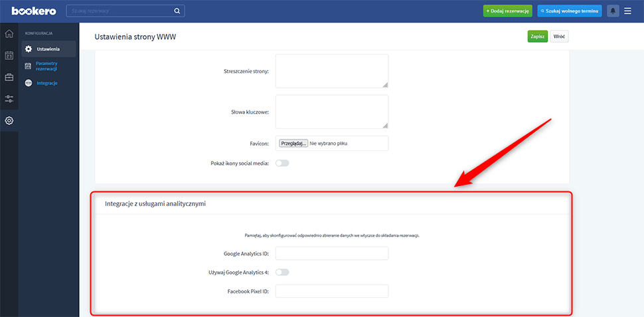Enable Używaj Google Analytics 4 switch
Image resolution: width=644 pixels, height=317 pixels.
pos(282,272)
